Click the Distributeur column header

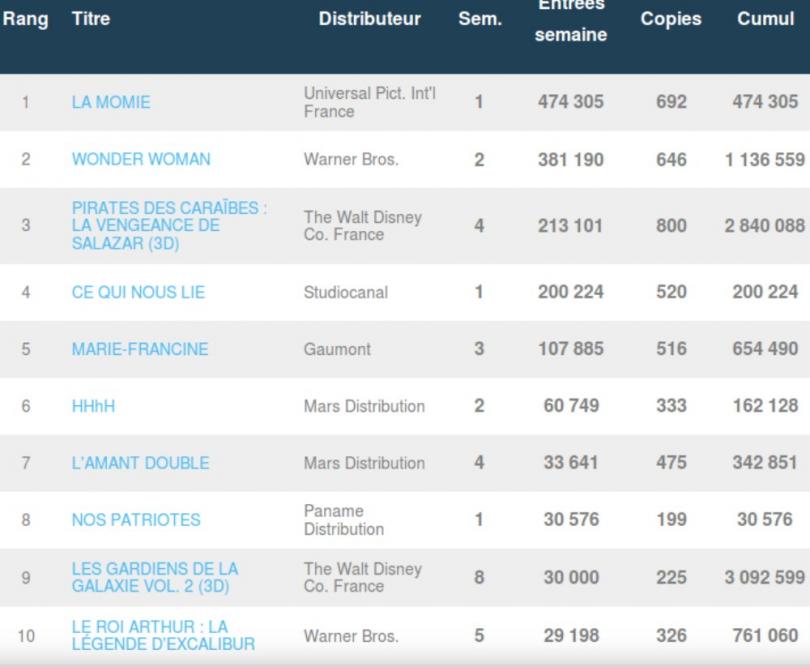click(x=370, y=19)
